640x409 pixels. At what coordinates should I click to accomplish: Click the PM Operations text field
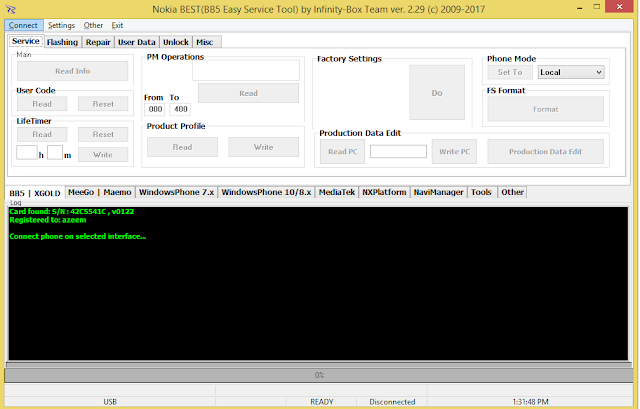coord(246,70)
